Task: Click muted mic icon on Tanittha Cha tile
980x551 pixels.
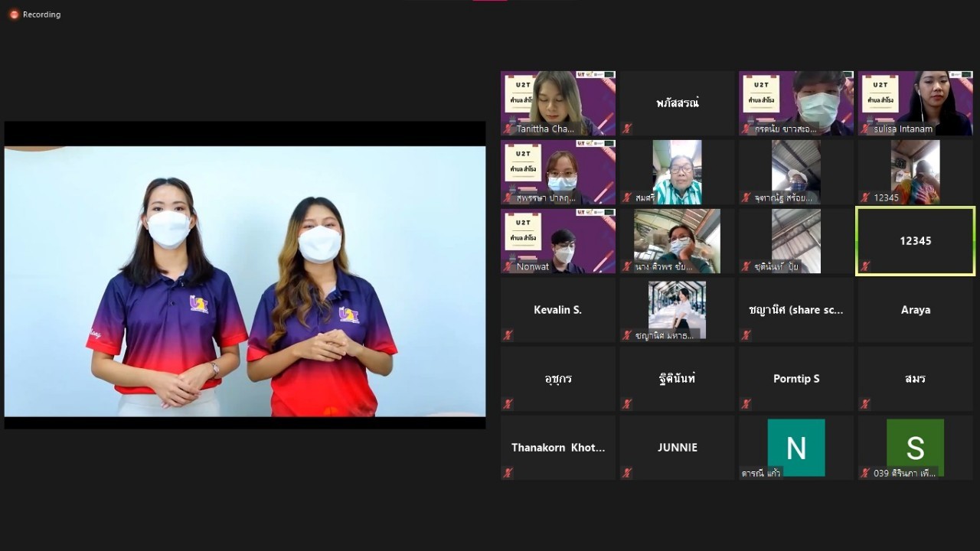Action: tap(508, 129)
